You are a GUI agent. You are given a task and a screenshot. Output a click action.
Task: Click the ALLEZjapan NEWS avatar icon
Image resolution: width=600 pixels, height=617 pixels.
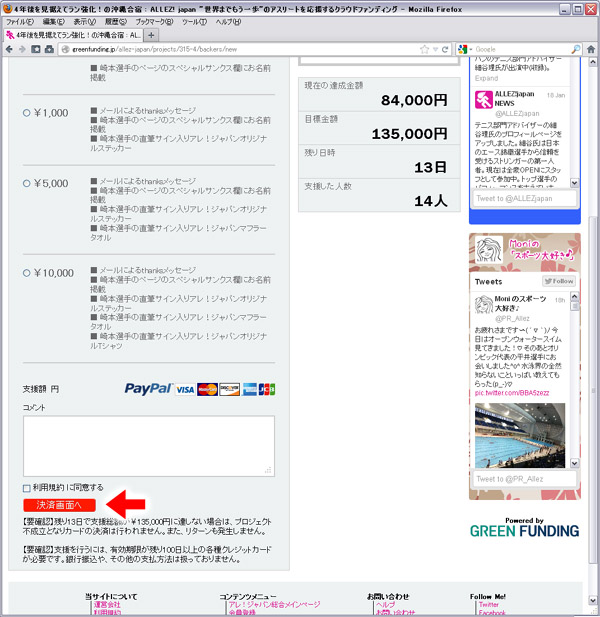point(484,100)
